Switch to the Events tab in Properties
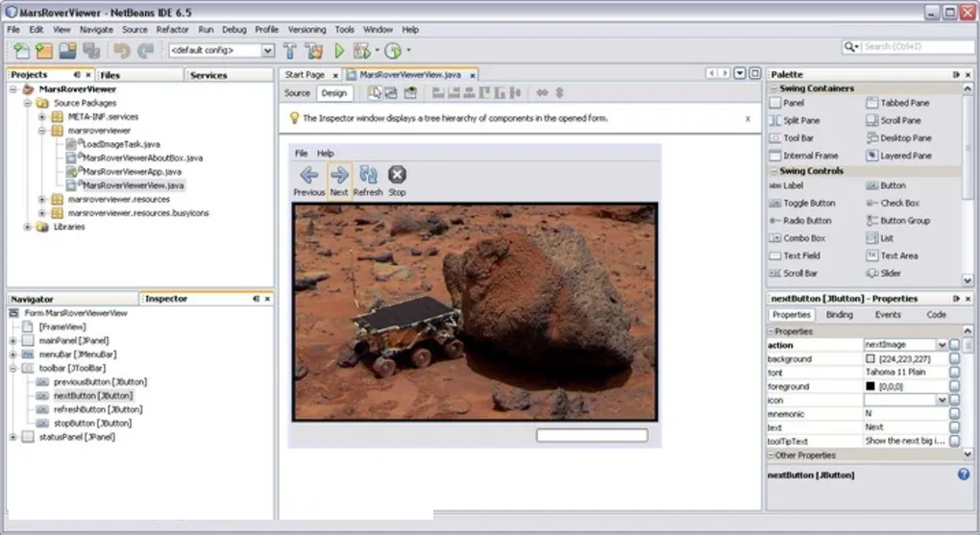 888,315
